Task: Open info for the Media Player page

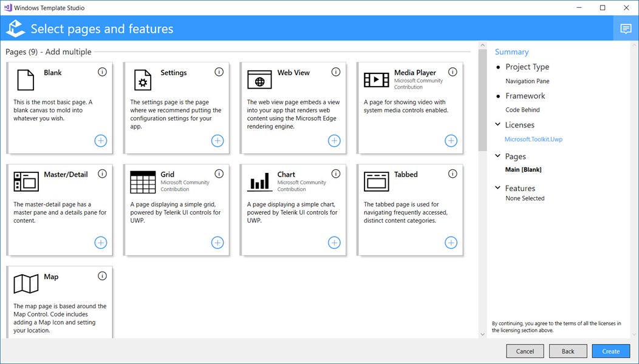Action: click(x=453, y=72)
